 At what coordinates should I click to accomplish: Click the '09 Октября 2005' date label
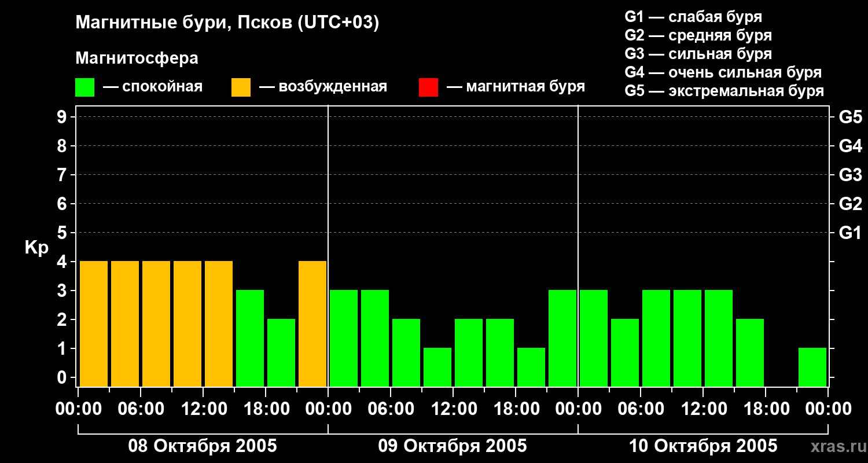click(x=453, y=446)
